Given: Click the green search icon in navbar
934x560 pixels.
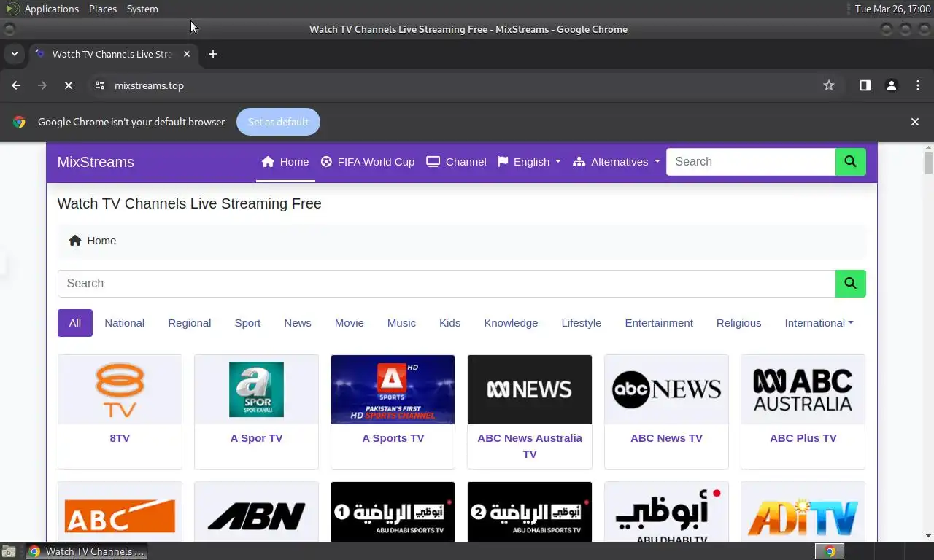Looking at the screenshot, I should [850, 162].
